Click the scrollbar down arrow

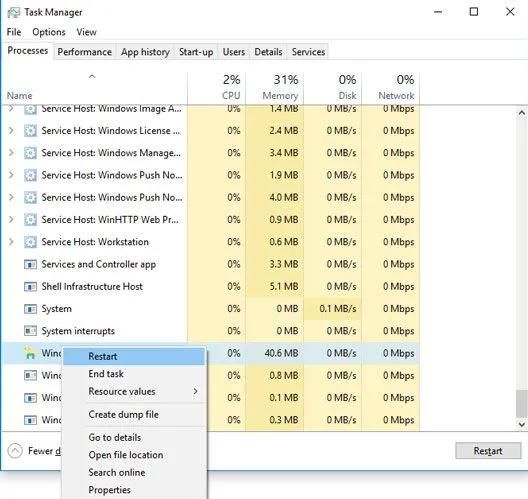coord(522,424)
